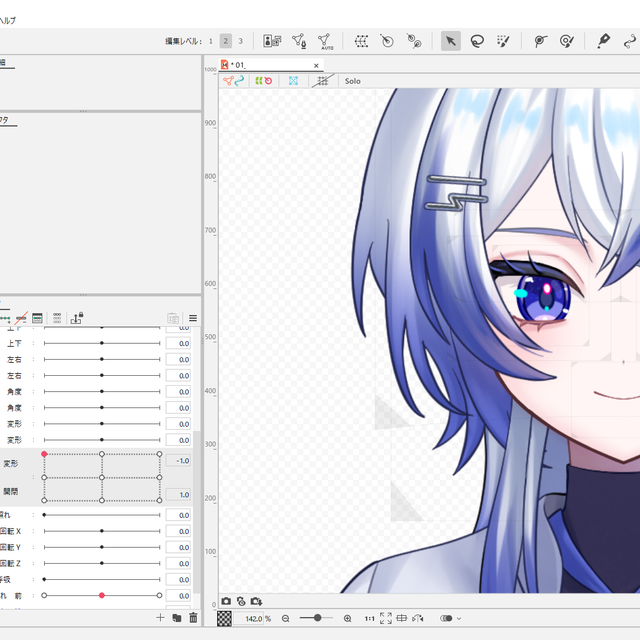The image size is (640, 640).
Task: Choose the brush selection tool
Action: (503, 41)
